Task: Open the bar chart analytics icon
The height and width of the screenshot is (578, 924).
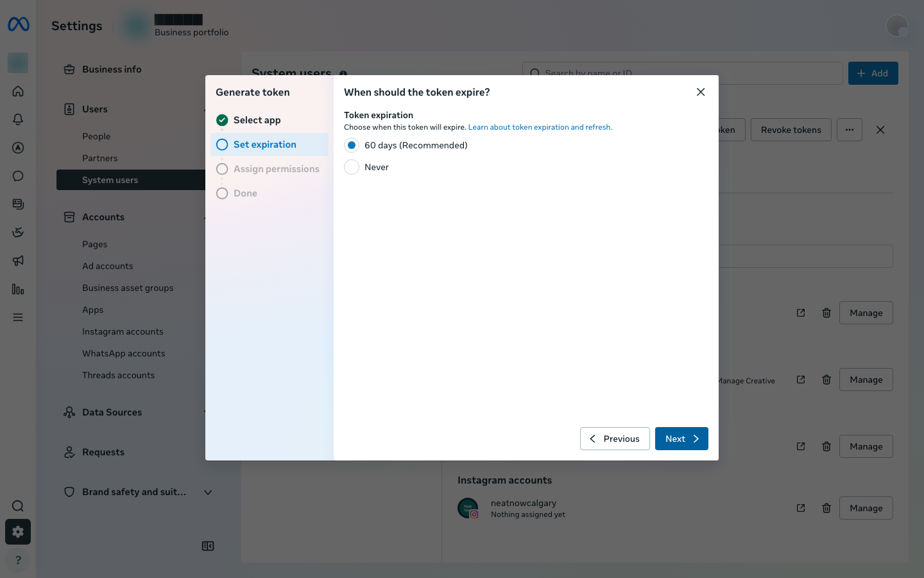Action: 18,289
